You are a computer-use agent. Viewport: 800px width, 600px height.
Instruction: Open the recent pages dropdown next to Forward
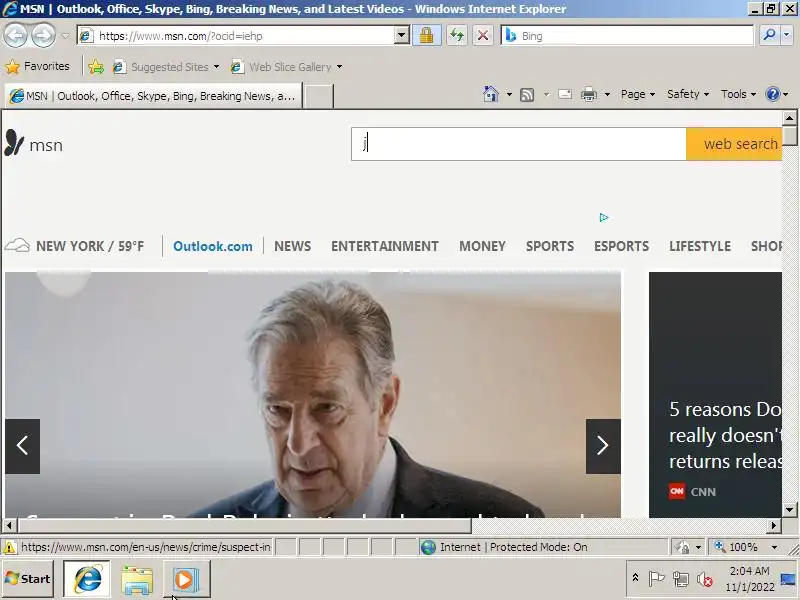click(x=65, y=36)
